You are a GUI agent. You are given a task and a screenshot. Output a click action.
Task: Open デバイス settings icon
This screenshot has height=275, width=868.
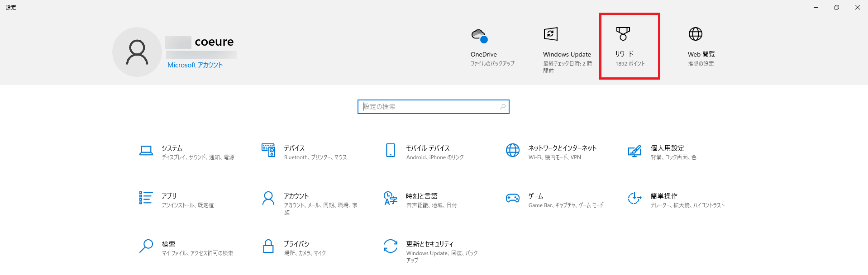[268, 150]
